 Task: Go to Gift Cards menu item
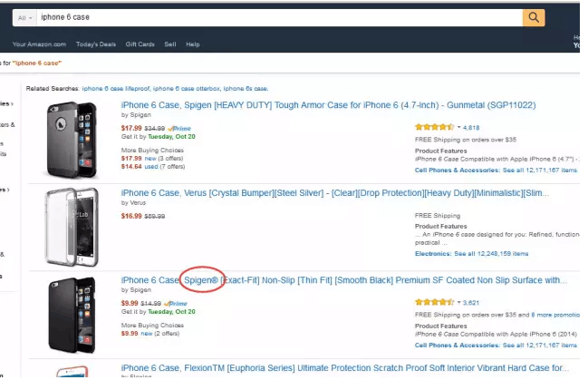[x=140, y=44]
